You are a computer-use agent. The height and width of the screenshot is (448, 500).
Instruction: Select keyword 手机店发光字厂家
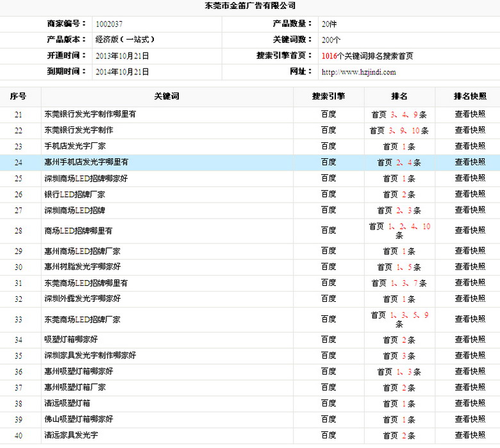(x=75, y=146)
